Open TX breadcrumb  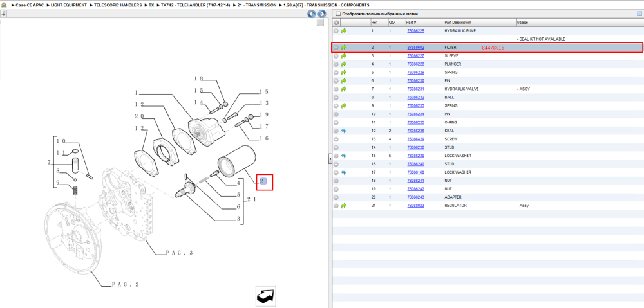click(x=151, y=5)
